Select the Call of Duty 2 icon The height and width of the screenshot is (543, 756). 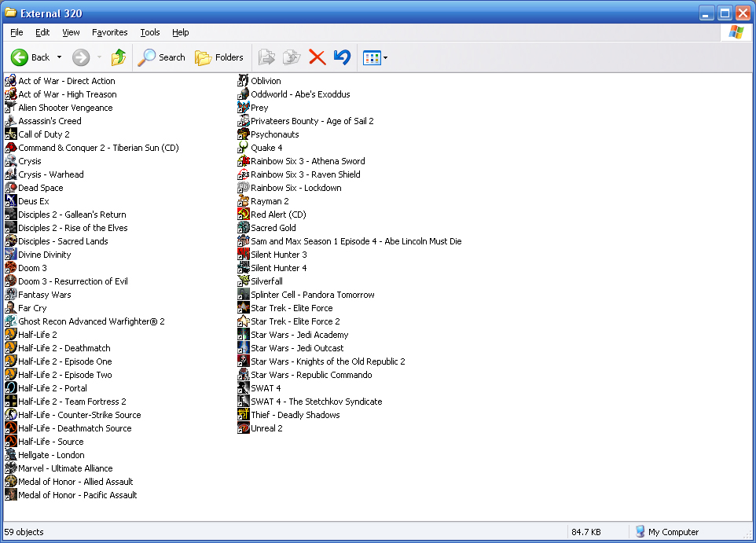tap(10, 134)
